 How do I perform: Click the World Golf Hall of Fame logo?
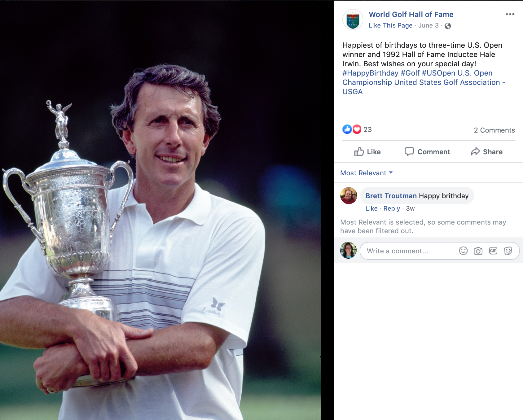353,20
